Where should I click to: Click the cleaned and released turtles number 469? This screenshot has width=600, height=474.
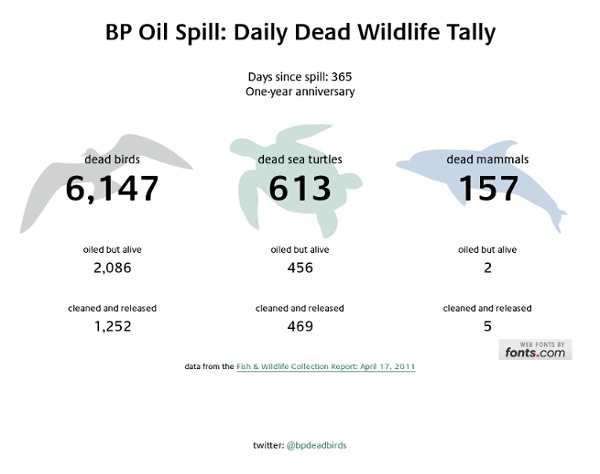click(x=300, y=326)
